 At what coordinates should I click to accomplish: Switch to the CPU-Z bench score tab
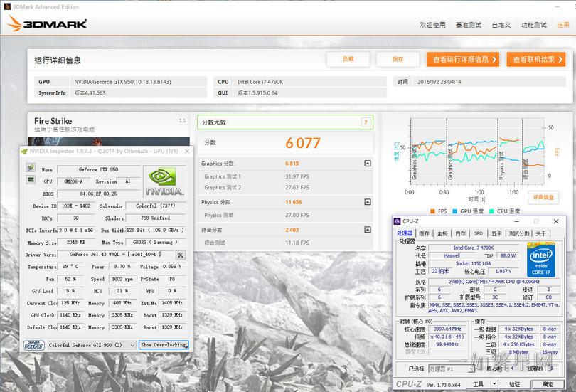519,233
